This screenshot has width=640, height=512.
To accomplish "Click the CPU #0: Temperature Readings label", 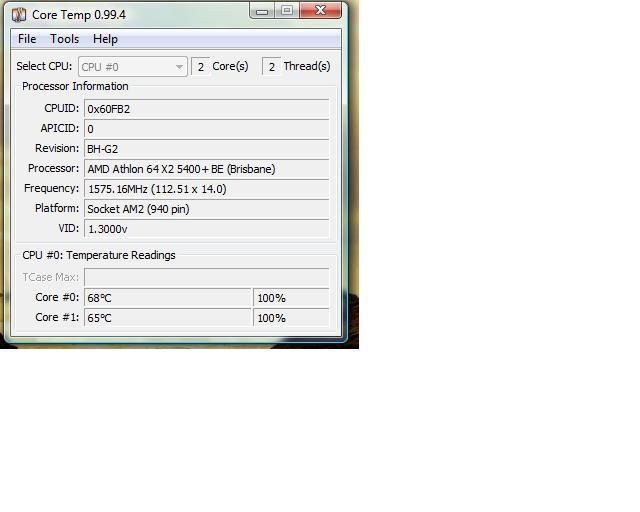I will coord(99,255).
